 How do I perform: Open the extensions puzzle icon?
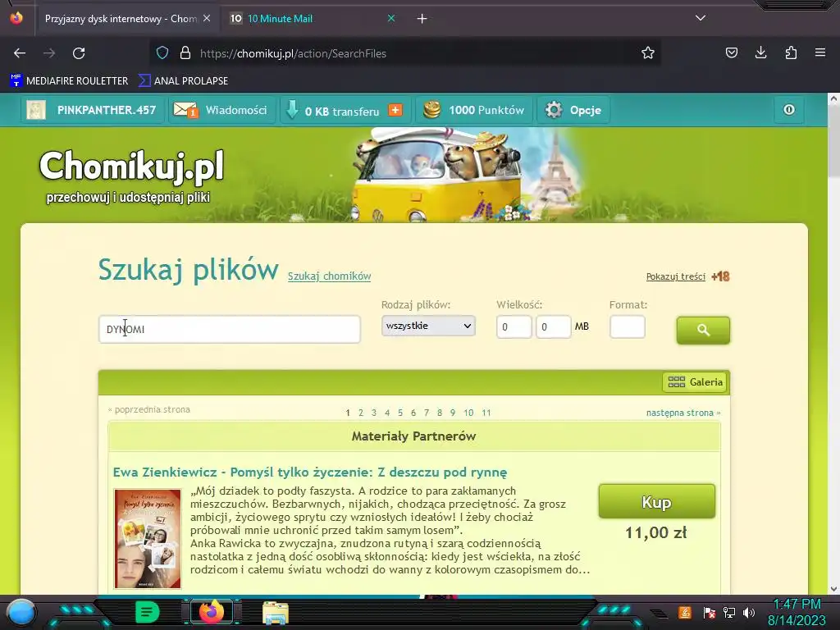[x=791, y=53]
